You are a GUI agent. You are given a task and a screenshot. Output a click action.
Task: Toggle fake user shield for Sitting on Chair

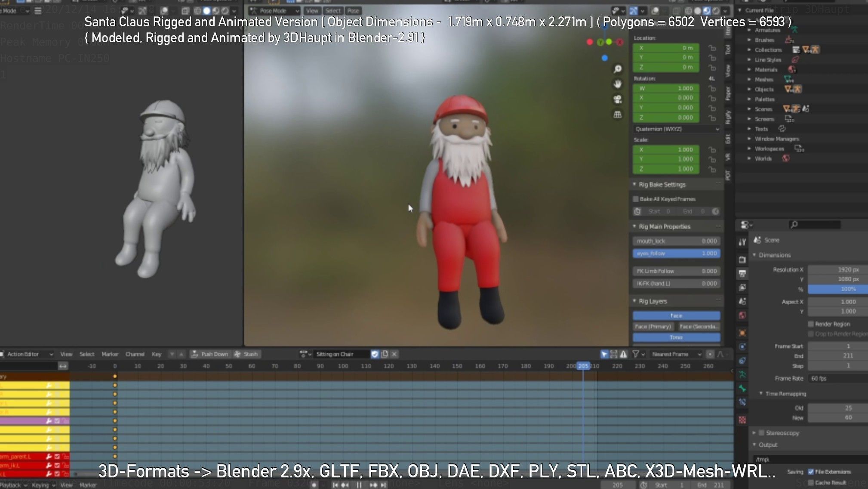[x=375, y=354]
